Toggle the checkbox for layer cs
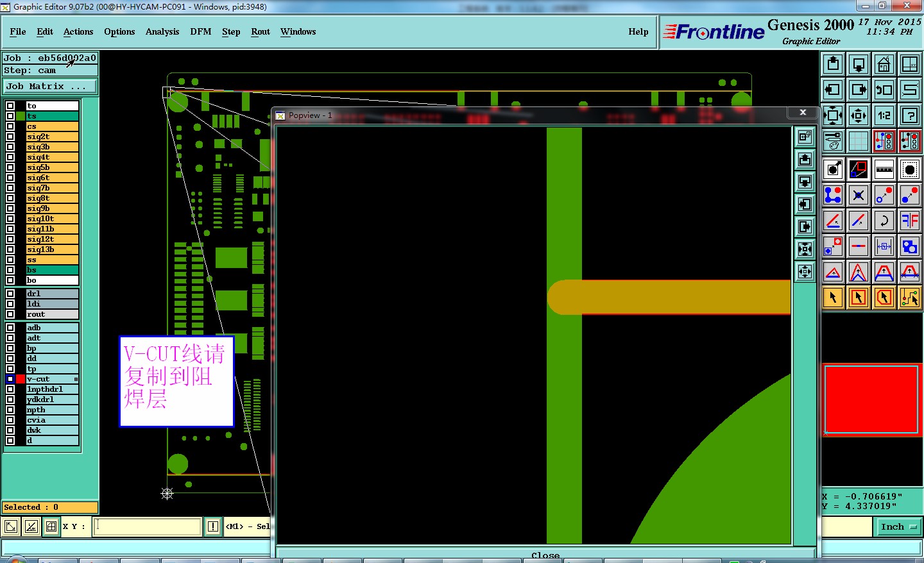Viewport: 924px width, 563px height. (x=10, y=126)
